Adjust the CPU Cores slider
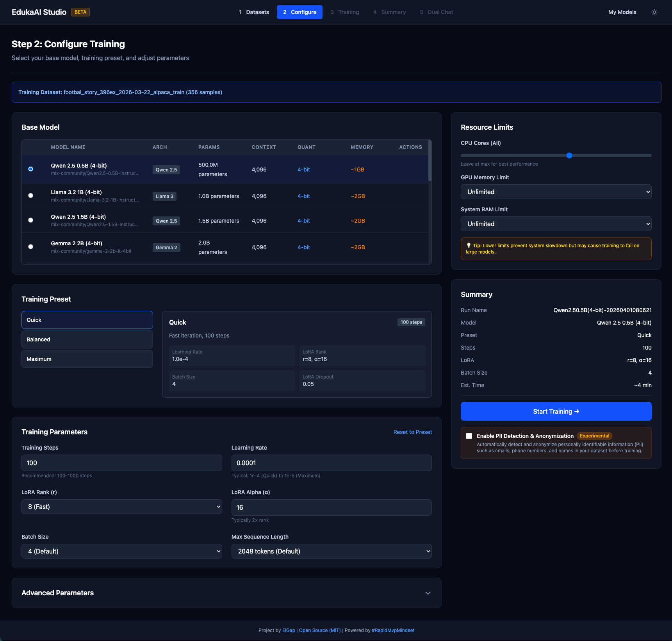The width and height of the screenshot is (672, 641). point(569,155)
